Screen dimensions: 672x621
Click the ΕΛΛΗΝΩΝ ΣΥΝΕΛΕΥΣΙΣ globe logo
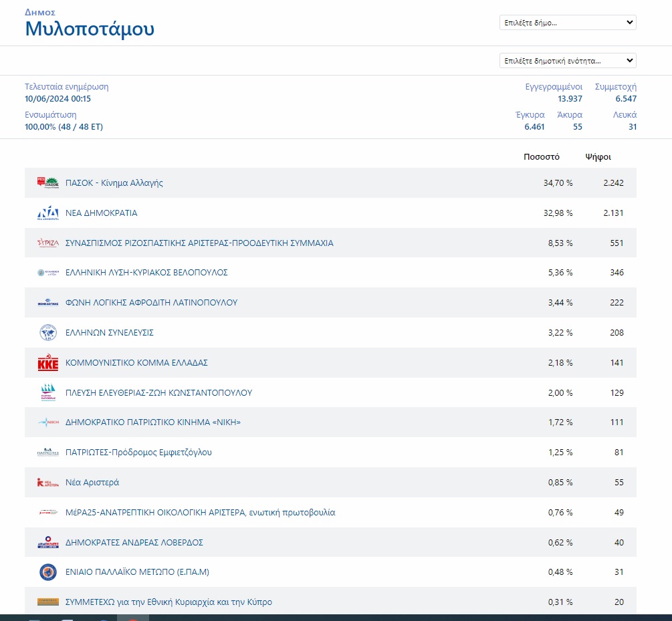48,333
